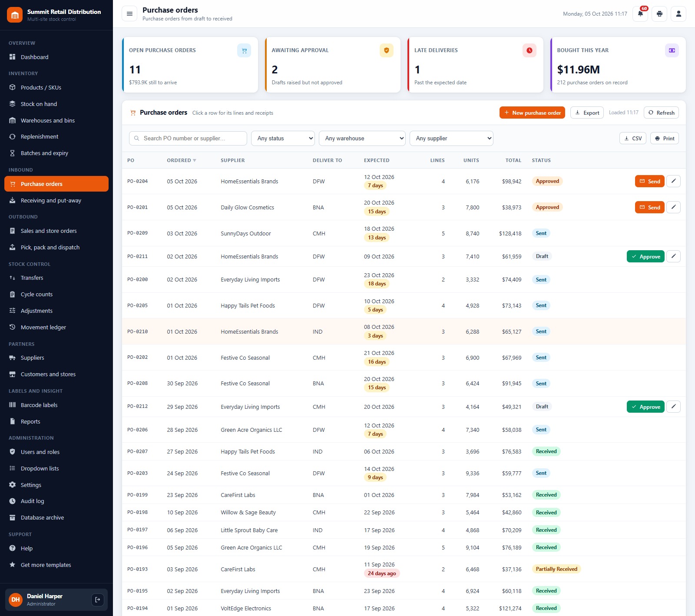
Task: Click the sign-out icon beside Daniel Harper
Action: tap(98, 599)
